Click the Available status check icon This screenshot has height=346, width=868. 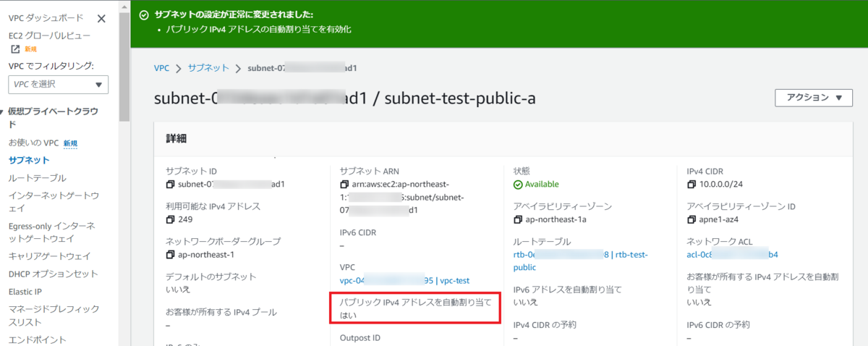(x=518, y=184)
